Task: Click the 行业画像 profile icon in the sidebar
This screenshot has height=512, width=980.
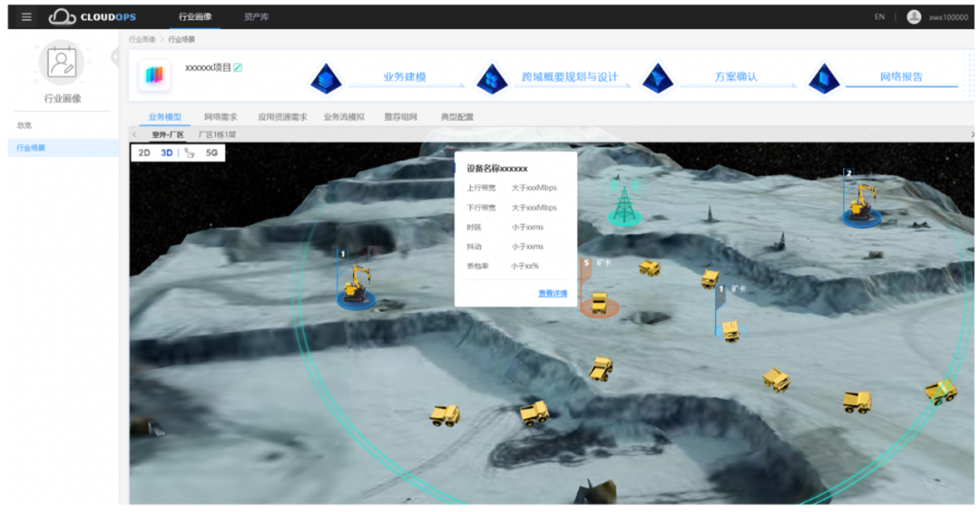Action: (x=62, y=63)
